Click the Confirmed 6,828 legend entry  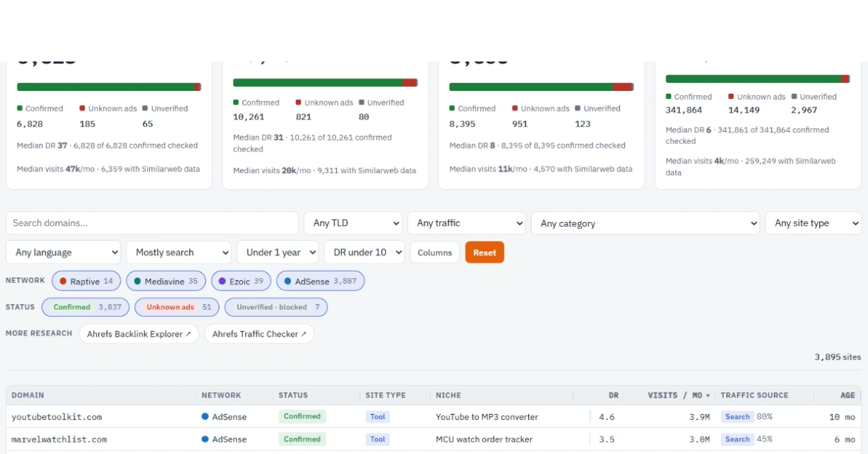(40, 116)
